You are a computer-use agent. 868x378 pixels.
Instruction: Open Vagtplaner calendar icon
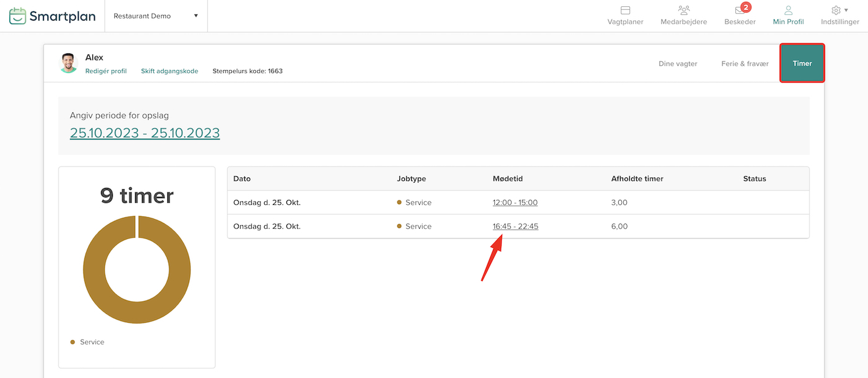(625, 11)
